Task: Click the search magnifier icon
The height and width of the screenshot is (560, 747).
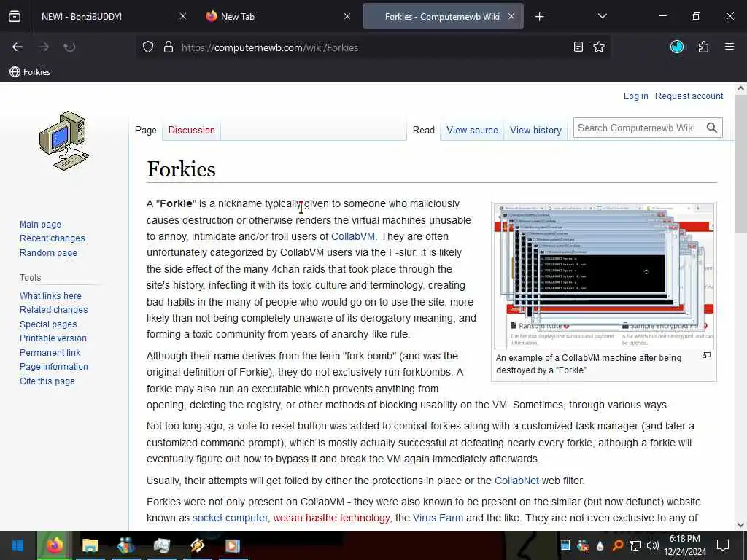Action: point(712,128)
